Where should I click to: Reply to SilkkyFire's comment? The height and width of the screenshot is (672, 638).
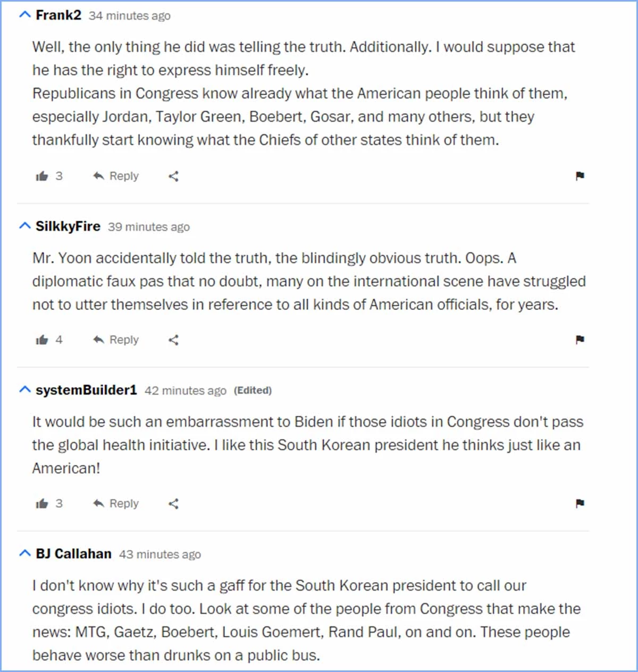(115, 340)
